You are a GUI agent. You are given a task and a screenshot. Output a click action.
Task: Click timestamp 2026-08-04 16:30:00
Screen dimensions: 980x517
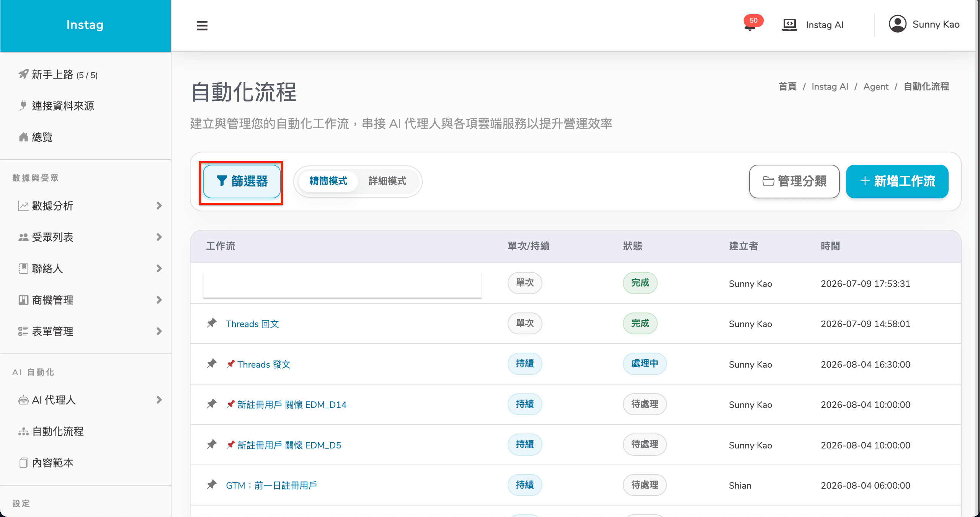tap(866, 365)
